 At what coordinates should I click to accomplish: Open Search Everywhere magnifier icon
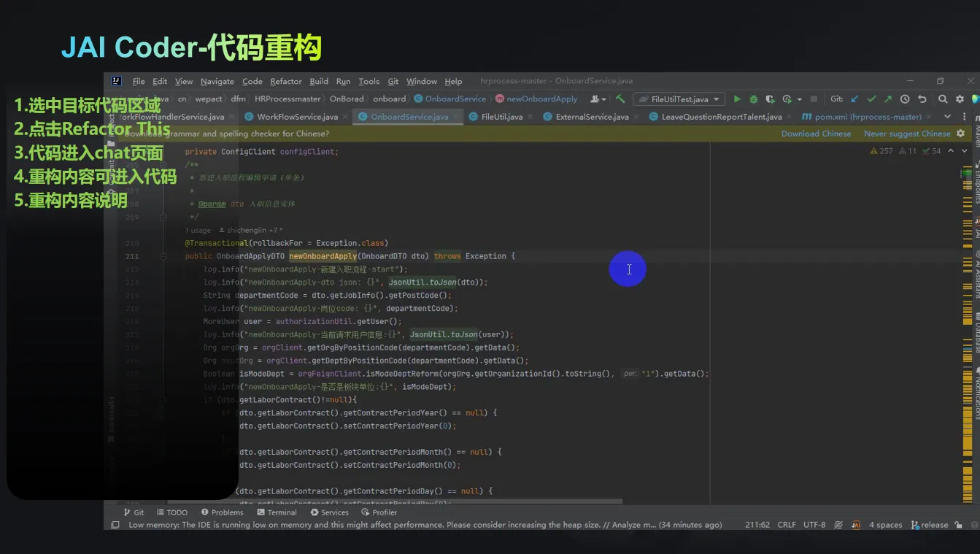pyautogui.click(x=943, y=99)
